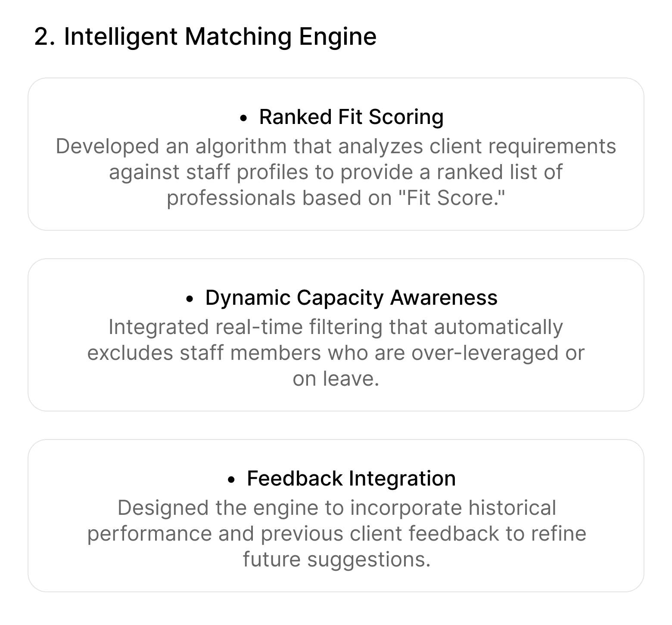
Task: Click the line starting "Developed an algorithm"
Action: (x=336, y=146)
